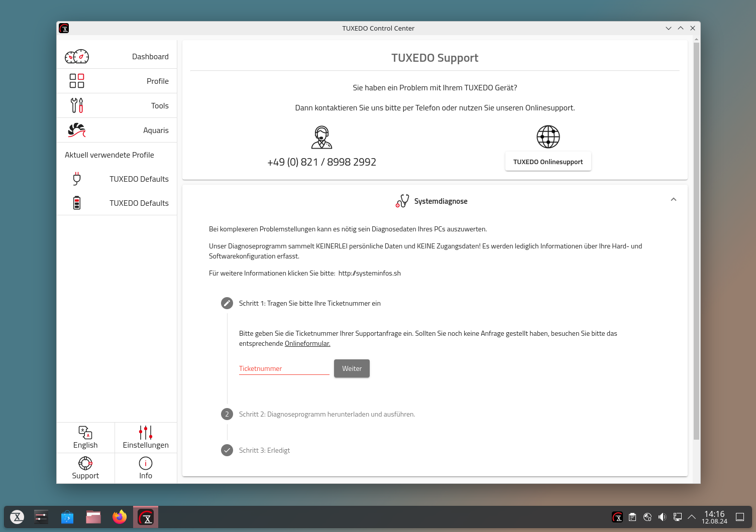Click the step 2 number circle

(227, 414)
